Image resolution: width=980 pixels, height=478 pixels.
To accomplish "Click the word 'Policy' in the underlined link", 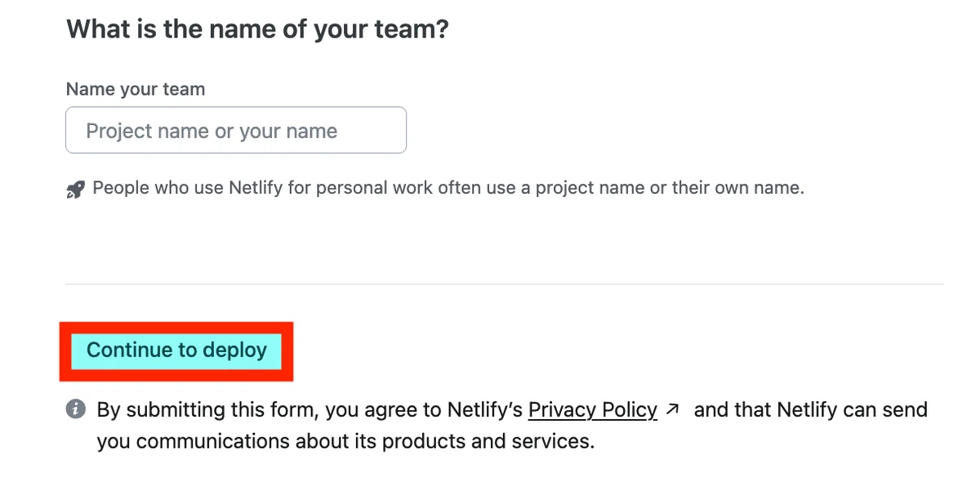I will tap(626, 409).
